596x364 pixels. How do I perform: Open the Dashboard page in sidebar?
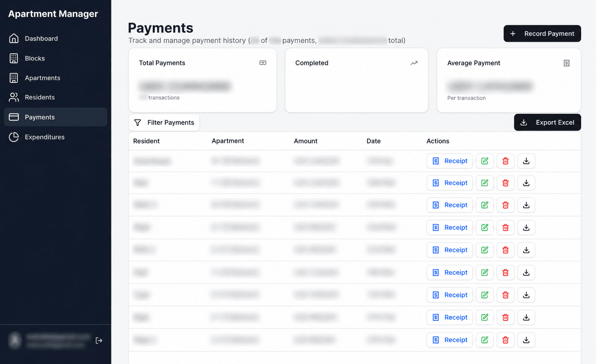click(x=56, y=38)
